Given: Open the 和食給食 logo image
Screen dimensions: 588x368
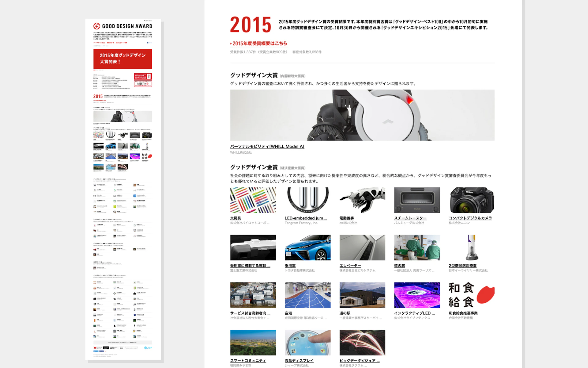Looking at the screenshot, I should [471, 295].
